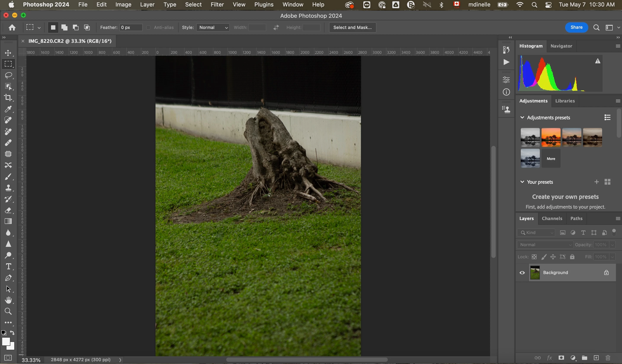Select the Zoom tool
This screenshot has width=622, height=364.
coord(8,311)
